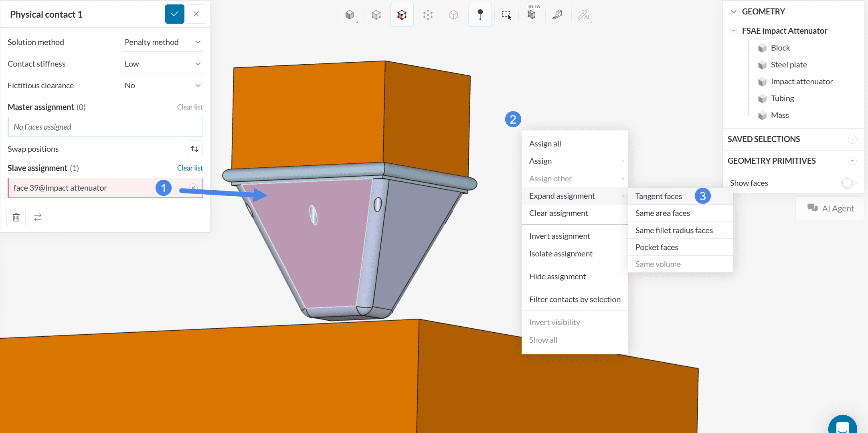Expand the Fictitious clearance dropdown

click(163, 85)
